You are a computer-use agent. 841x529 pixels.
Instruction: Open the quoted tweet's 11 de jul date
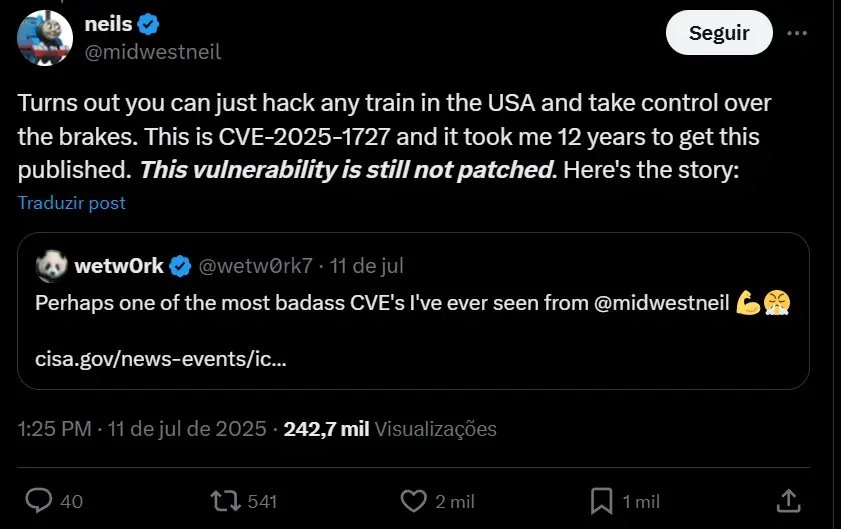tap(367, 266)
